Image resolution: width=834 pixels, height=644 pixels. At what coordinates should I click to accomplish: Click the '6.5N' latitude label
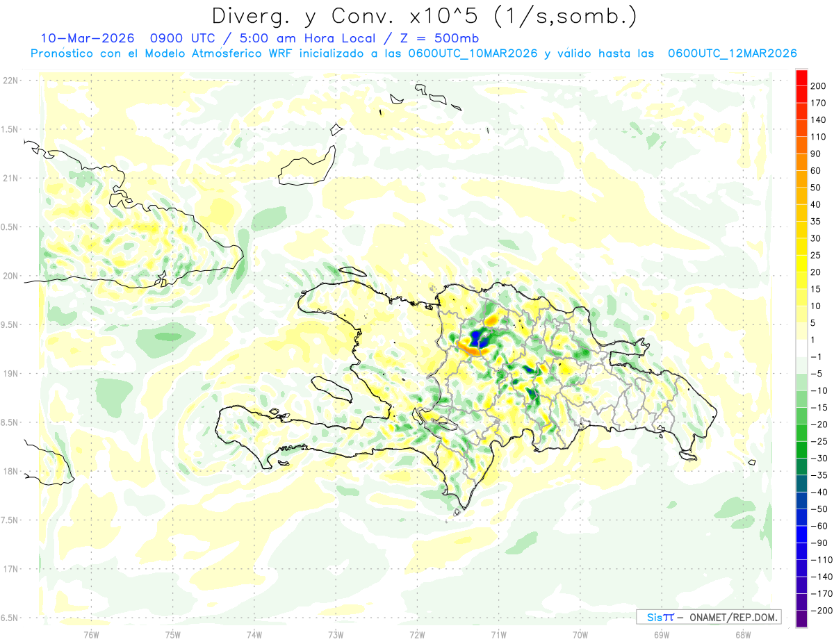[x=10, y=618]
